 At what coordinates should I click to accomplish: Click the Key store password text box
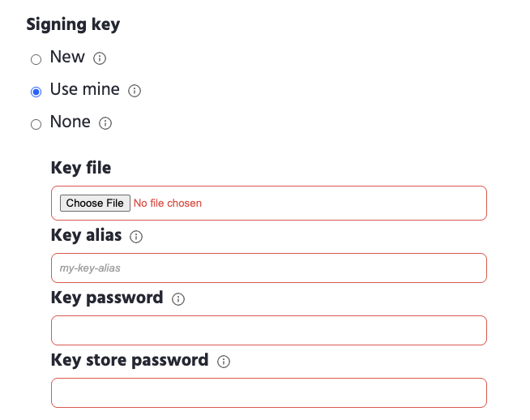(268, 392)
